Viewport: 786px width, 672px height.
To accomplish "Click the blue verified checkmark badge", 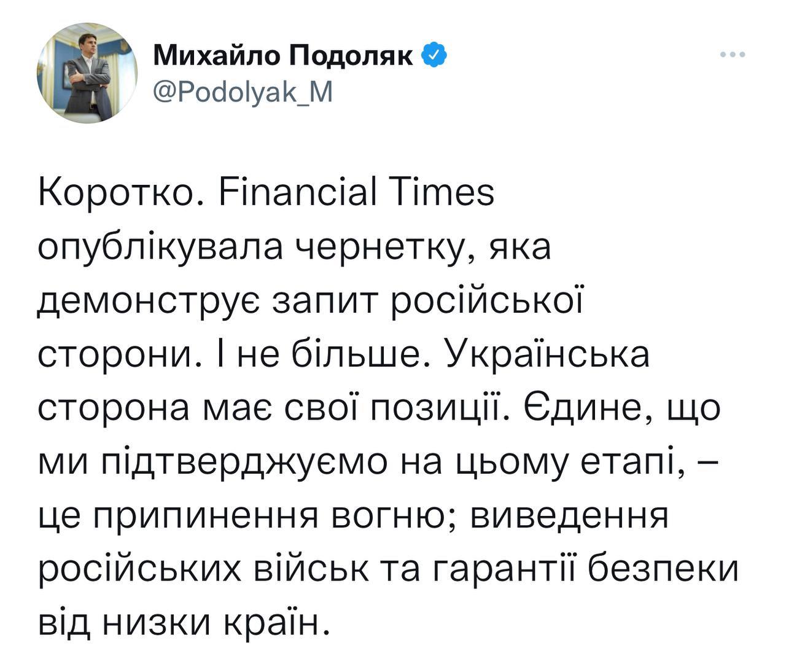I will [434, 56].
